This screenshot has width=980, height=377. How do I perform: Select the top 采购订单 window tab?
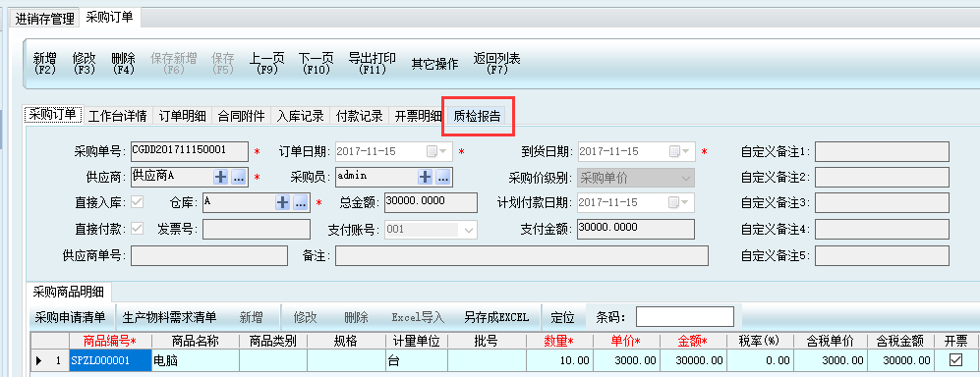(109, 18)
